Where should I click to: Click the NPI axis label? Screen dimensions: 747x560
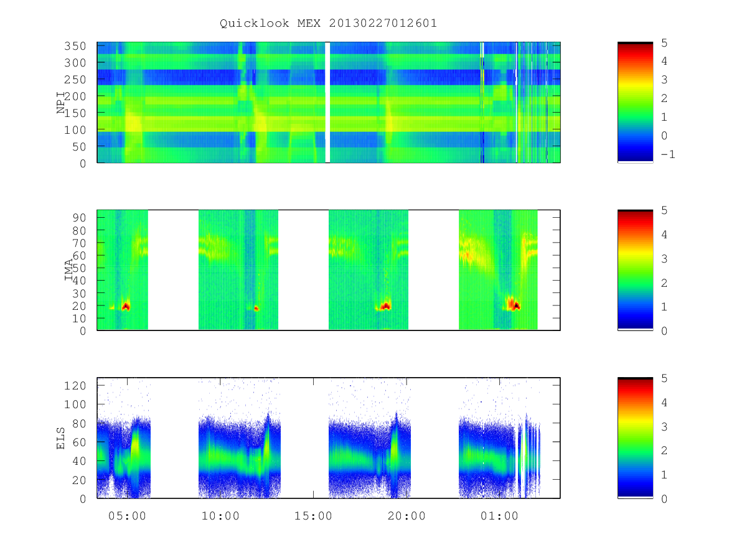61,103
